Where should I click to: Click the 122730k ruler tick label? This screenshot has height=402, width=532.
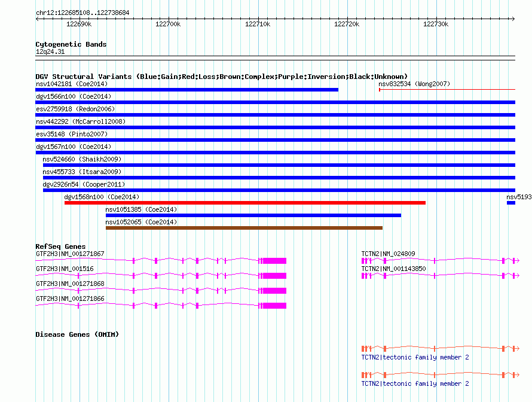tap(436, 24)
